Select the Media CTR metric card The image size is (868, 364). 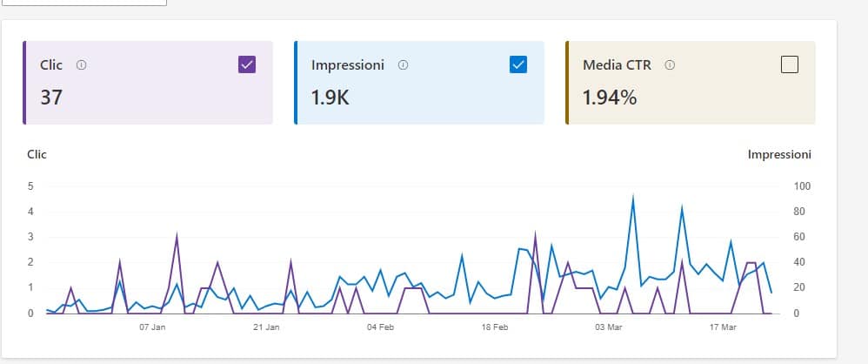691,83
